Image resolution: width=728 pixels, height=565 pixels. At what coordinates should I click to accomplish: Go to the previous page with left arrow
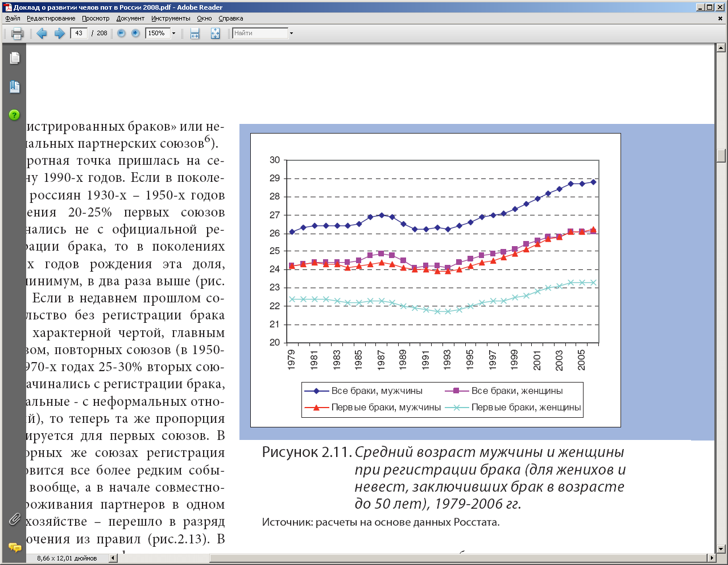(x=42, y=34)
